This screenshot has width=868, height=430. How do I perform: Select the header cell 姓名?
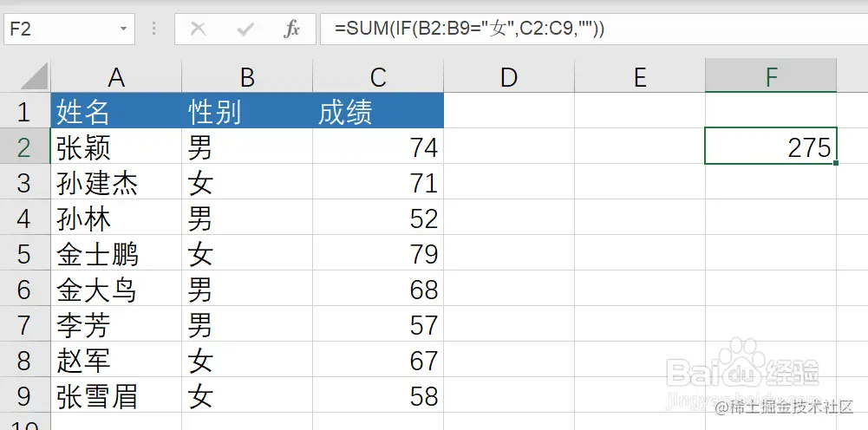pos(116,111)
